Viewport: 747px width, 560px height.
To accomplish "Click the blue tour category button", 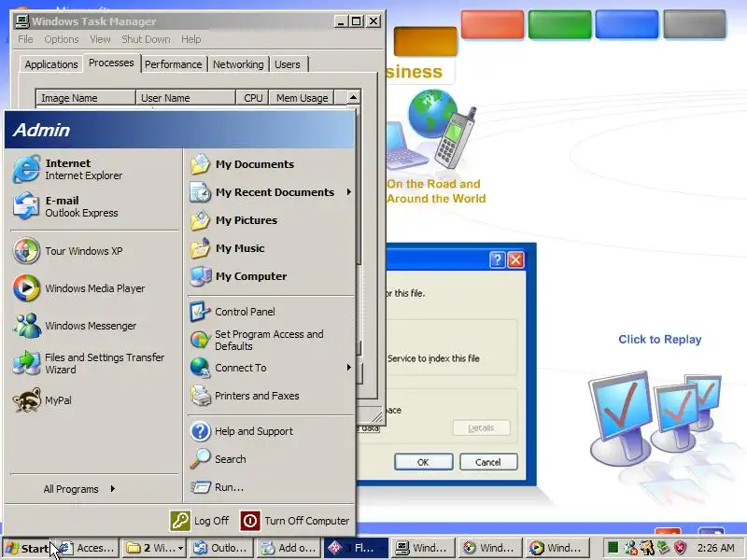I will click(x=627, y=24).
